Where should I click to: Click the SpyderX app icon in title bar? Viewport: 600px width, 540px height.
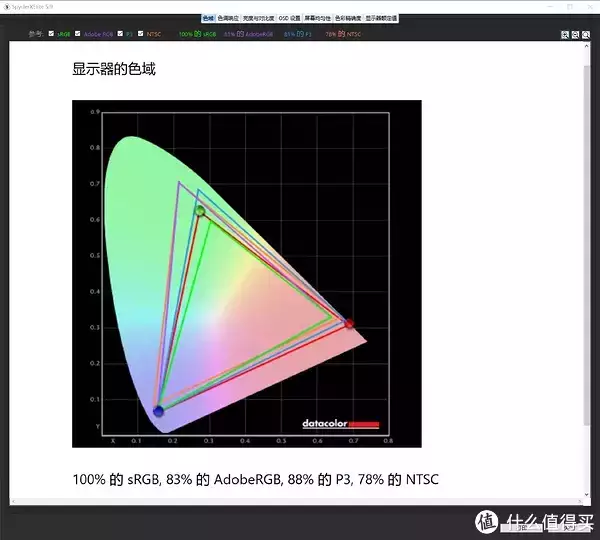coord(7,7)
